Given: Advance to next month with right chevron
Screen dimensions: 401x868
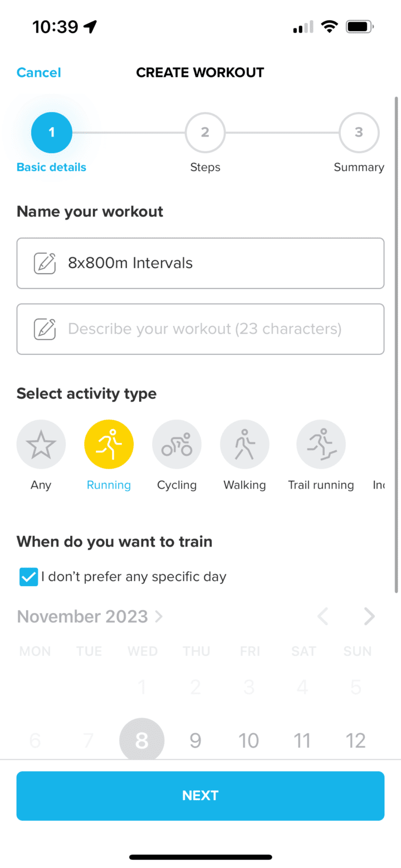Looking at the screenshot, I should pos(369,617).
